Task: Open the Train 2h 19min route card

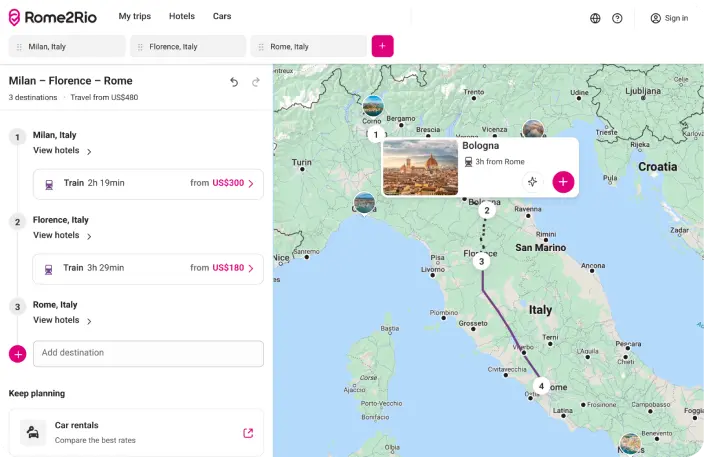Action: pos(148,184)
